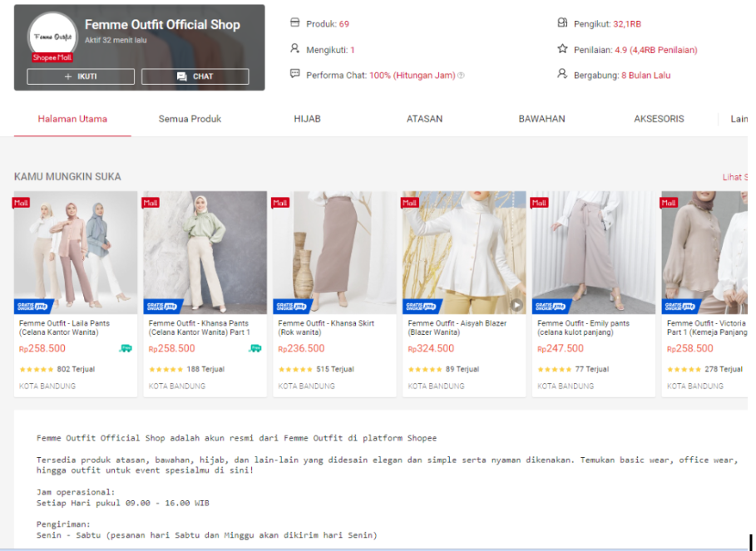Open the Khansa Pants product image
The width and height of the screenshot is (756, 551).
(x=205, y=253)
